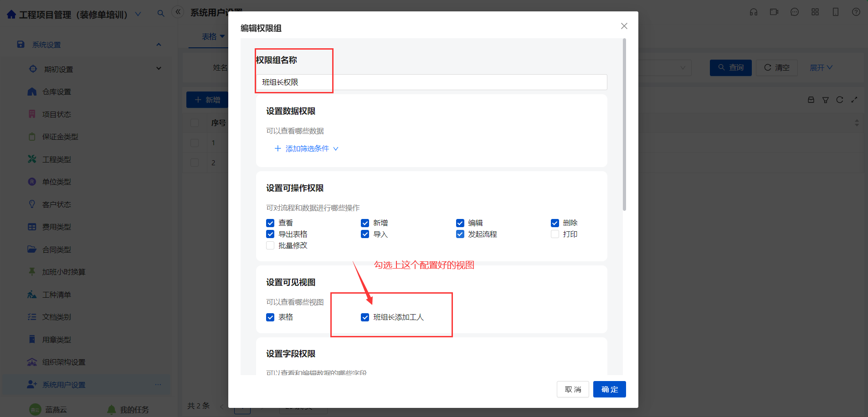The height and width of the screenshot is (417, 868).
Task: Expand filters with 展开 link
Action: pyautogui.click(x=821, y=68)
